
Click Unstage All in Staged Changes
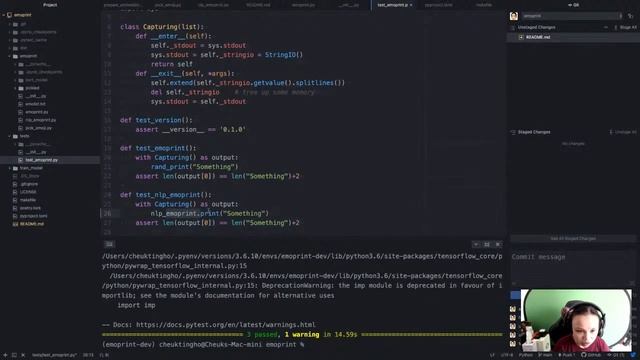click(623, 132)
